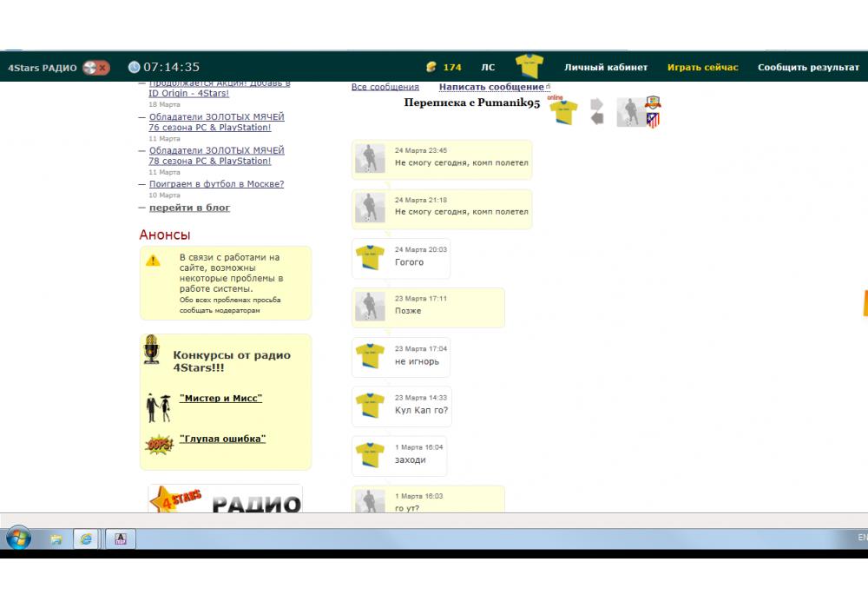Click the jersey avatar in the Кул Кап го? message

point(370,406)
